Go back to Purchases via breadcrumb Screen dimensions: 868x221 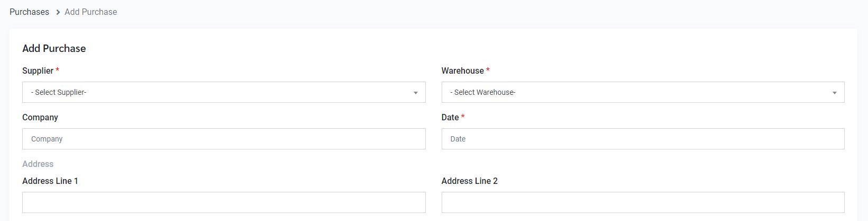(x=29, y=12)
